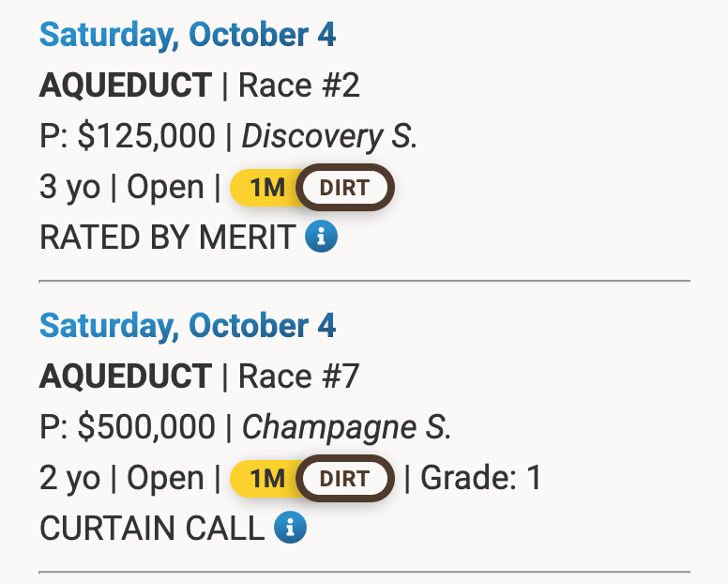Click AQUEDUCT track name for Race #7

point(126,377)
